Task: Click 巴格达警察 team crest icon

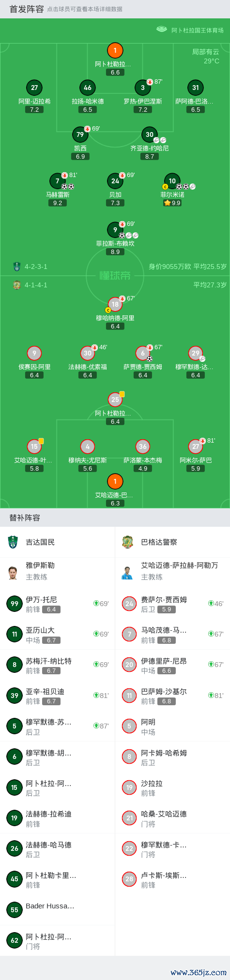Action: click(x=127, y=542)
